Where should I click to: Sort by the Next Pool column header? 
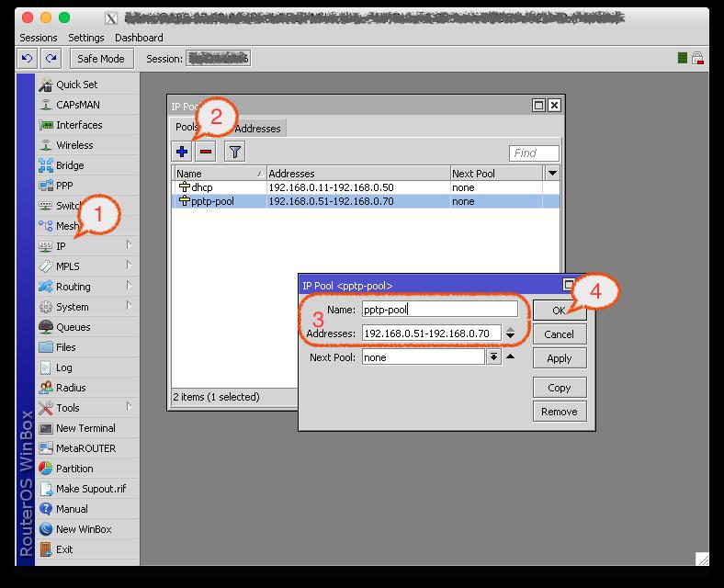[x=497, y=174]
